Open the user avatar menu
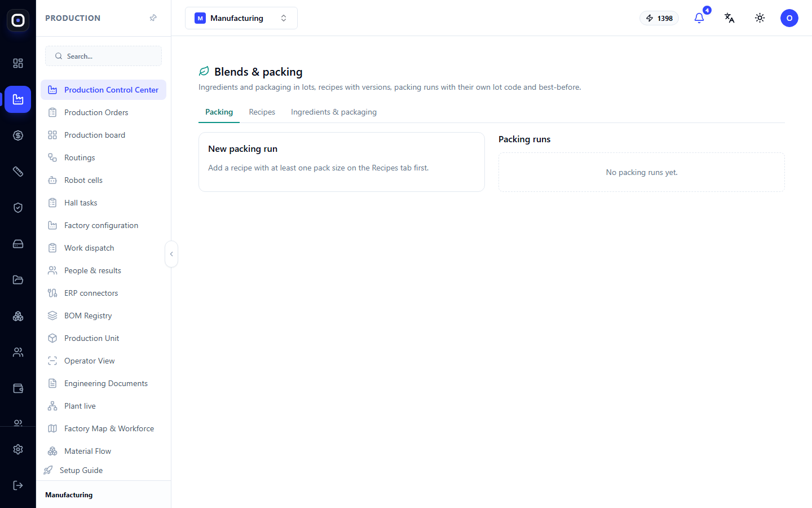Image resolution: width=812 pixels, height=508 pixels. pos(789,18)
